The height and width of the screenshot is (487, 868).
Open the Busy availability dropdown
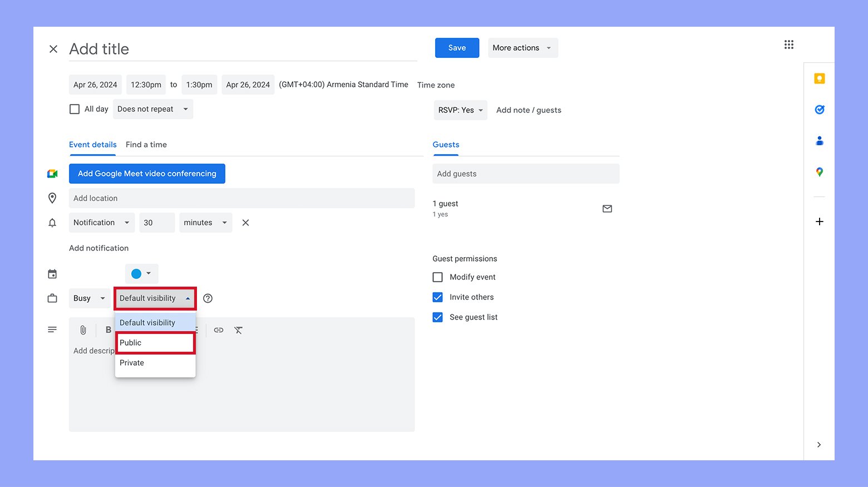89,298
